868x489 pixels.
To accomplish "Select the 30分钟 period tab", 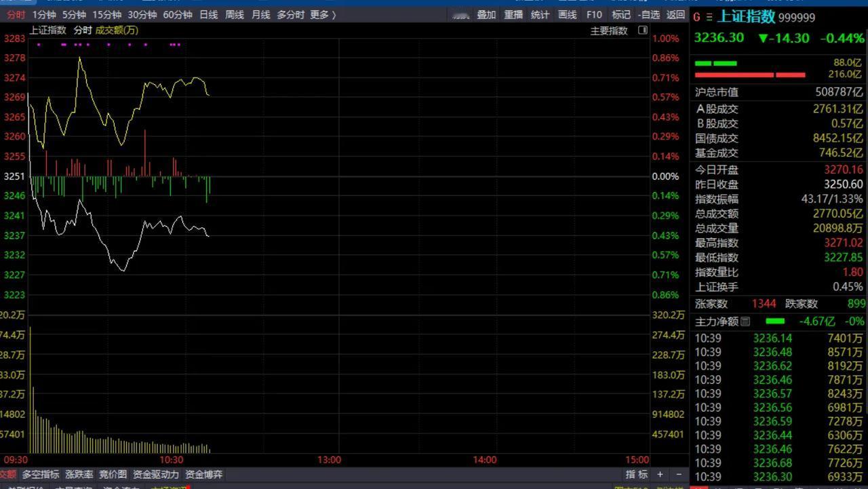I will coord(142,14).
